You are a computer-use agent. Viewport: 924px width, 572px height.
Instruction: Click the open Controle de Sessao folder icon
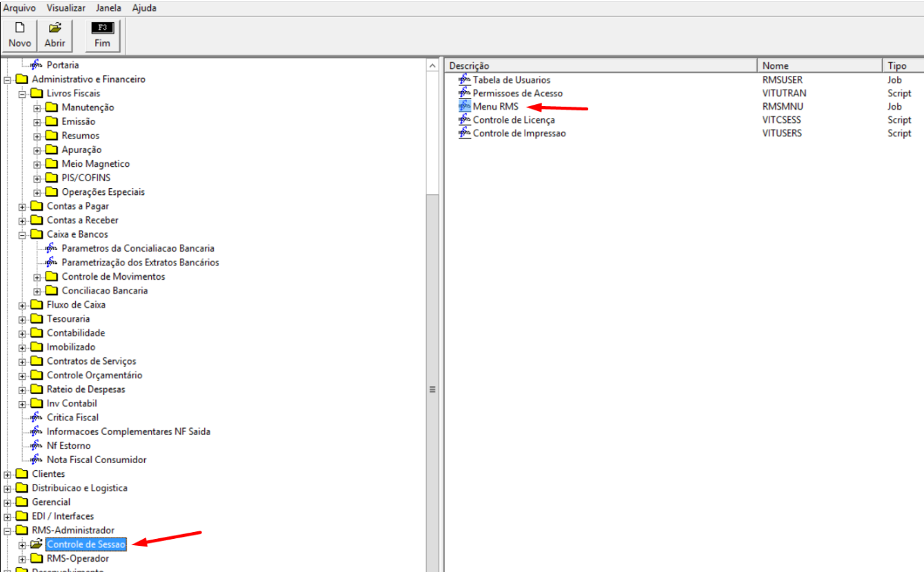click(37, 544)
